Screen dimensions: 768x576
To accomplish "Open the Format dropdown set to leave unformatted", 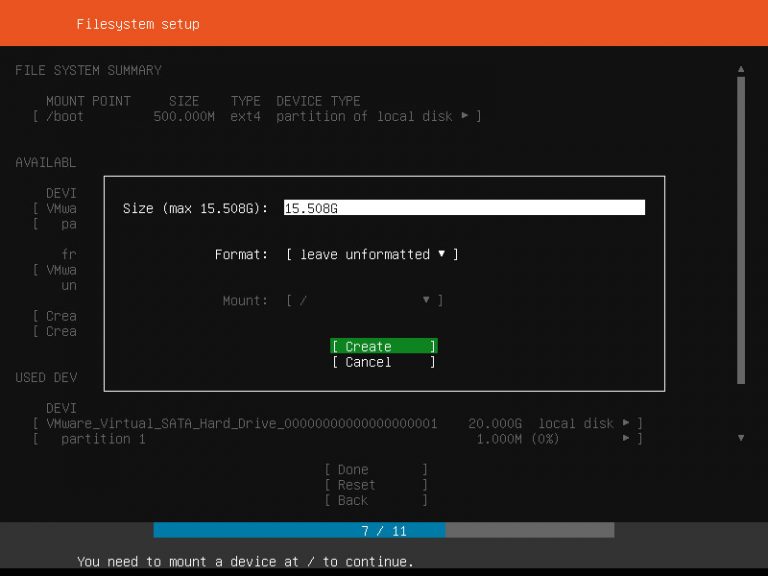I will (372, 254).
